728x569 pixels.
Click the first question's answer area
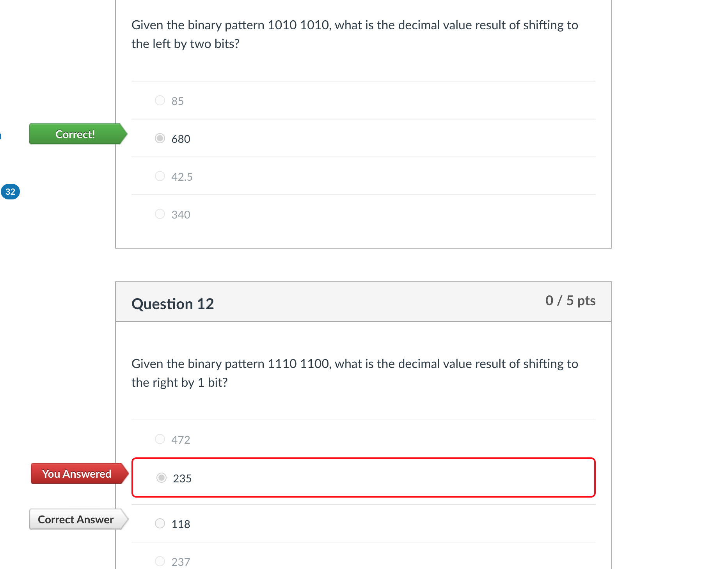point(364,156)
